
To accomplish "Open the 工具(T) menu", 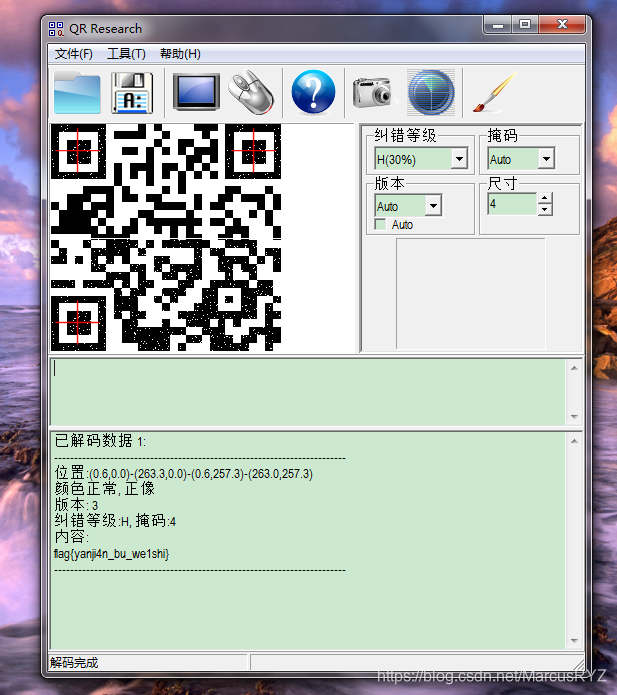I will (x=126, y=54).
